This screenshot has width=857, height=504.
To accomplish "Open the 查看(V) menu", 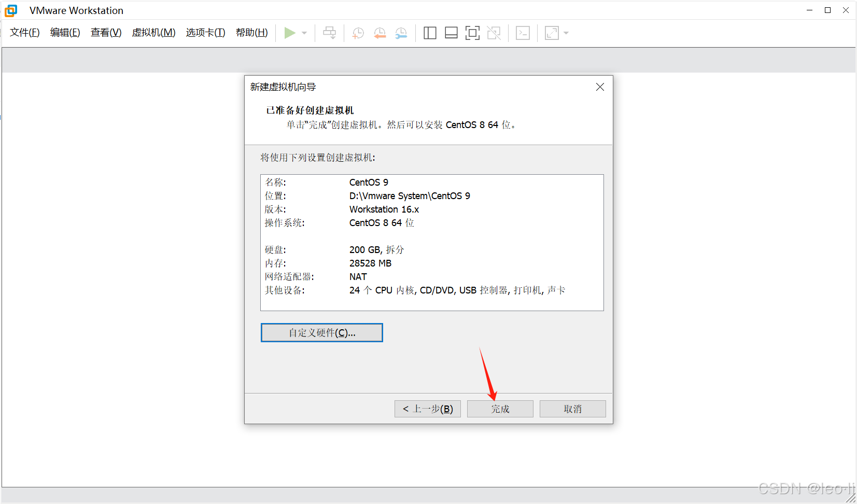I will point(106,33).
